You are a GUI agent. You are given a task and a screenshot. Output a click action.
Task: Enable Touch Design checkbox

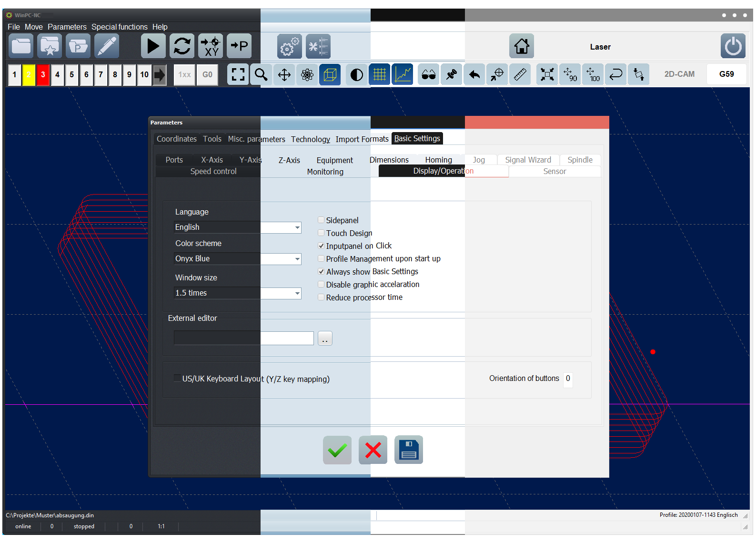click(x=321, y=233)
